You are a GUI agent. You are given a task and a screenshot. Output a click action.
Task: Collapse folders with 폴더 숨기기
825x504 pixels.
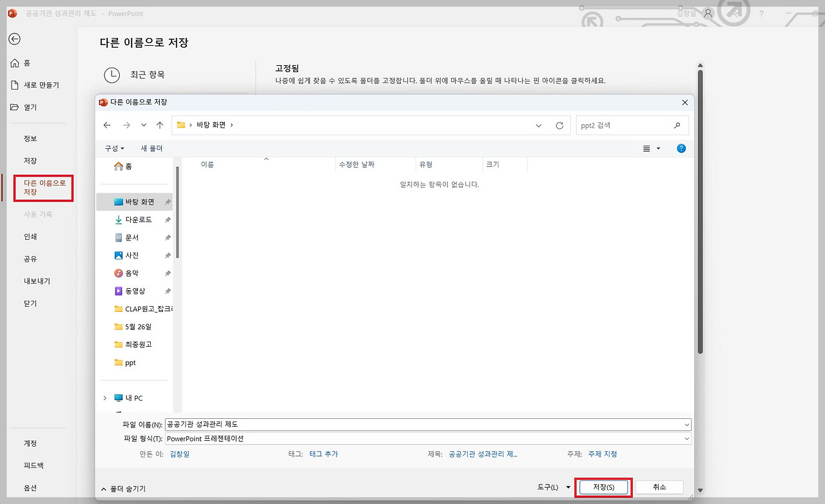[123, 489]
